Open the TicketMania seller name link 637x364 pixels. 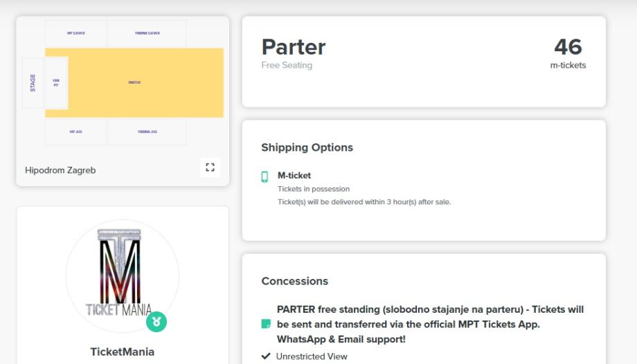tap(122, 352)
